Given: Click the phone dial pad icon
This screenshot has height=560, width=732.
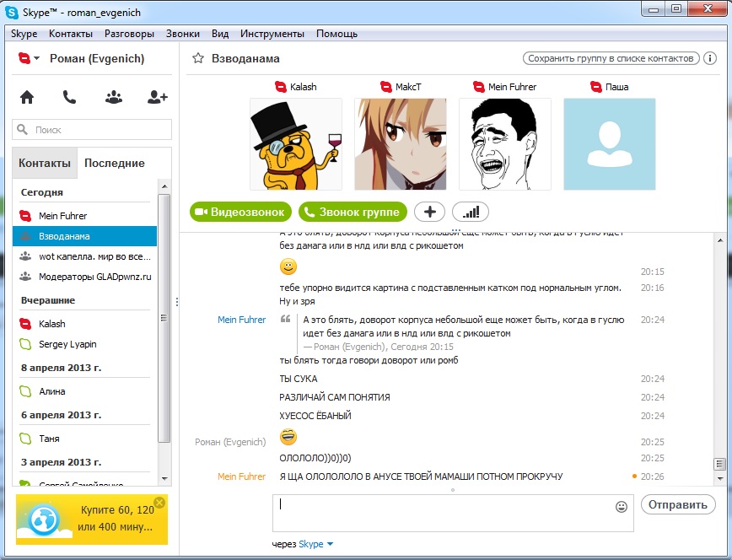Looking at the screenshot, I should (x=70, y=97).
